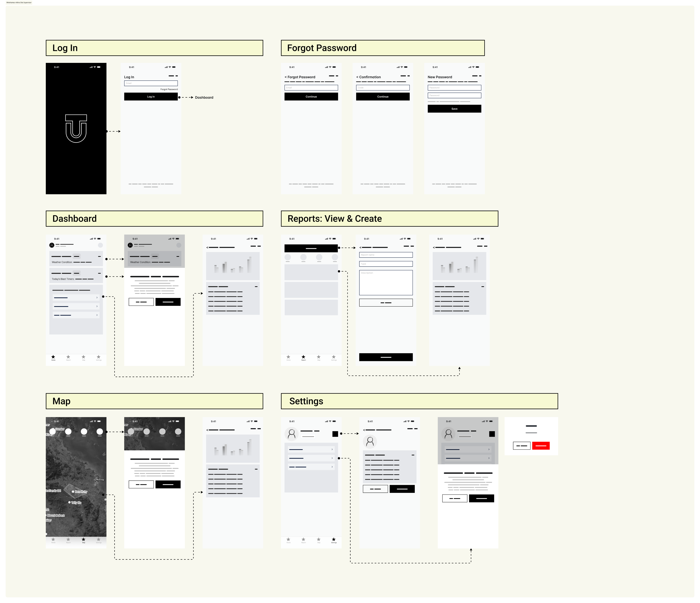Click the active Settings star icon in the Settings screen tab bar
This screenshot has height=603, width=700.
(x=334, y=540)
